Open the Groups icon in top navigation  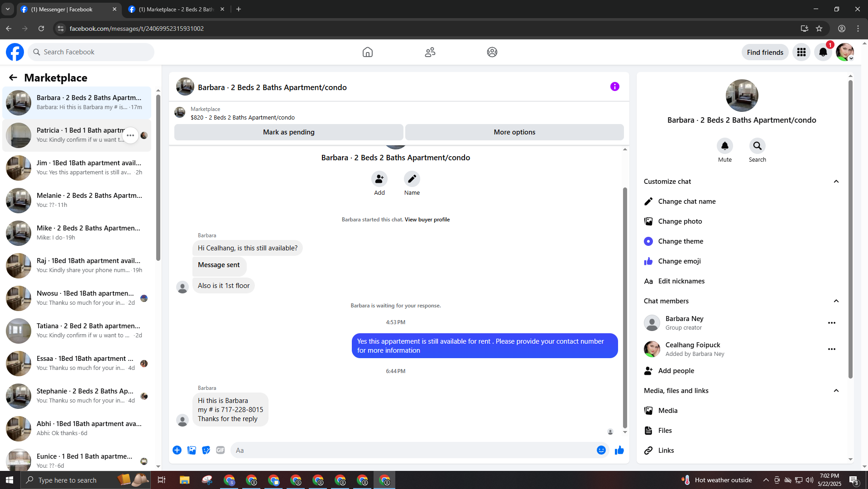492,52
